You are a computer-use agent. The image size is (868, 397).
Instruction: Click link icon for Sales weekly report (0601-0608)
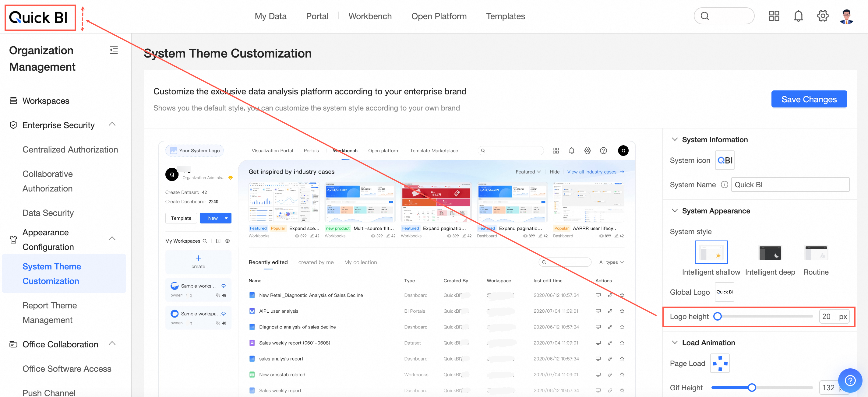[x=610, y=343]
